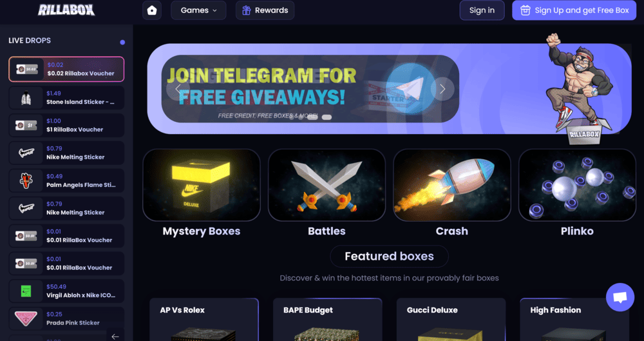Image resolution: width=644 pixels, height=341 pixels.
Task: Expand the Games dropdown menu
Action: click(x=198, y=10)
